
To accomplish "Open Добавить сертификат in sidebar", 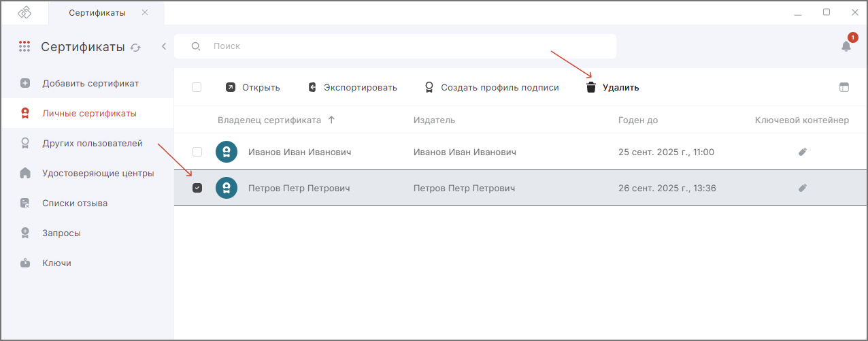I will (87, 83).
